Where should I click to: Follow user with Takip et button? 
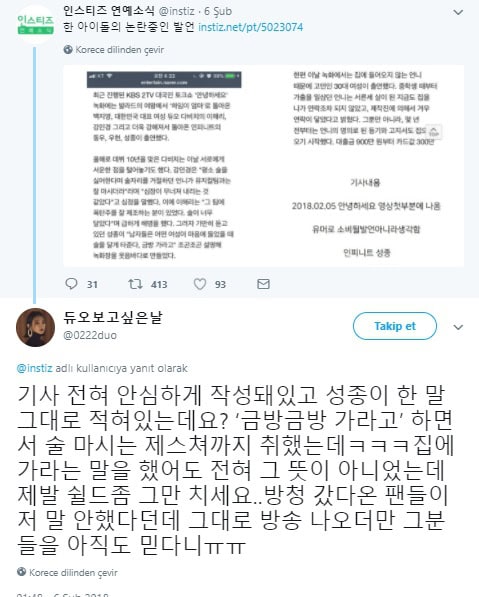[x=395, y=326]
